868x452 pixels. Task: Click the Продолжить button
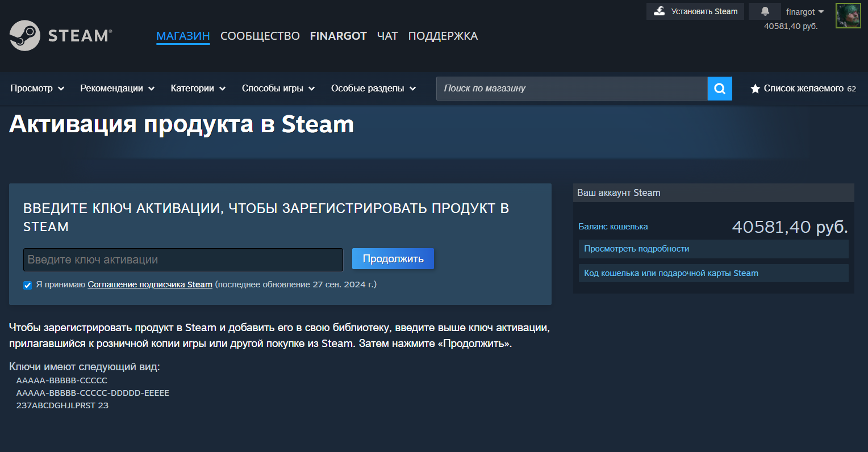click(393, 258)
